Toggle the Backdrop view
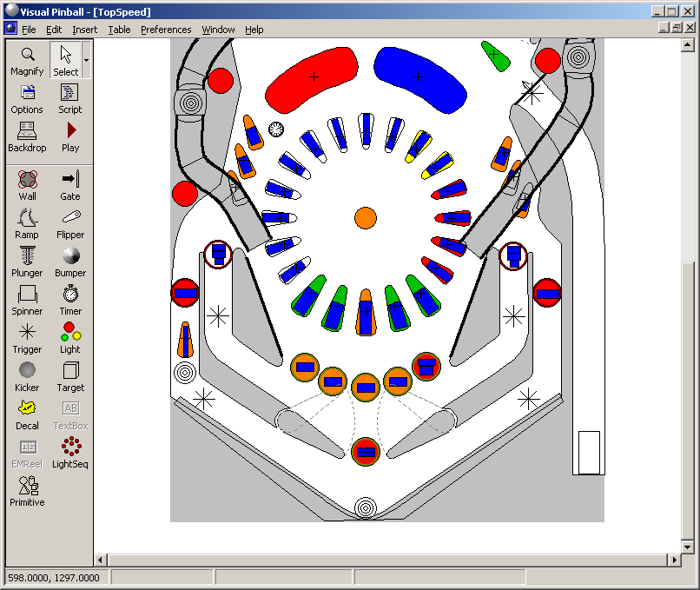 [27, 136]
